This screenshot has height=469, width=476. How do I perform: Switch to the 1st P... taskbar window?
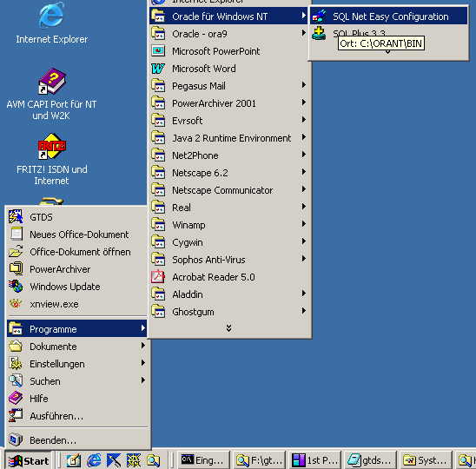pos(315,460)
